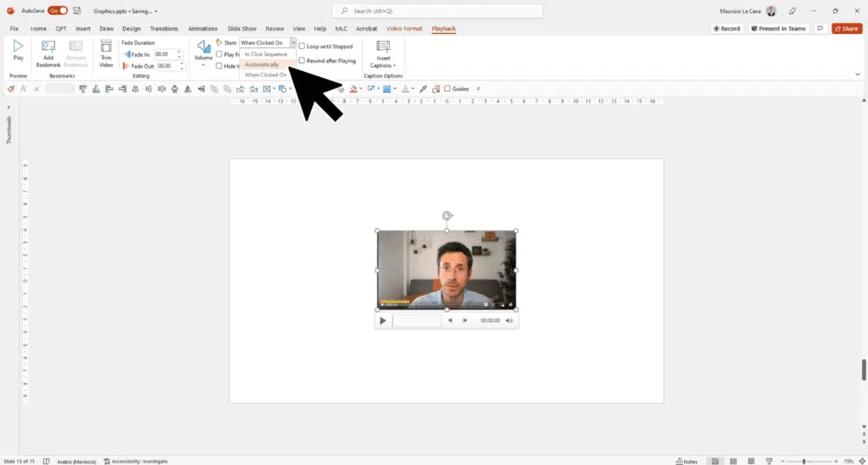Tick the Rewind after Playing checkbox
The width and height of the screenshot is (868, 465).
coord(302,61)
